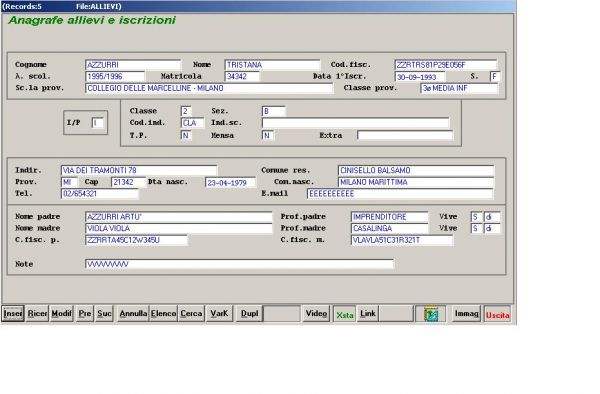600x394 pixels.
Task: Click the Sez. field containing B
Action: (273, 111)
